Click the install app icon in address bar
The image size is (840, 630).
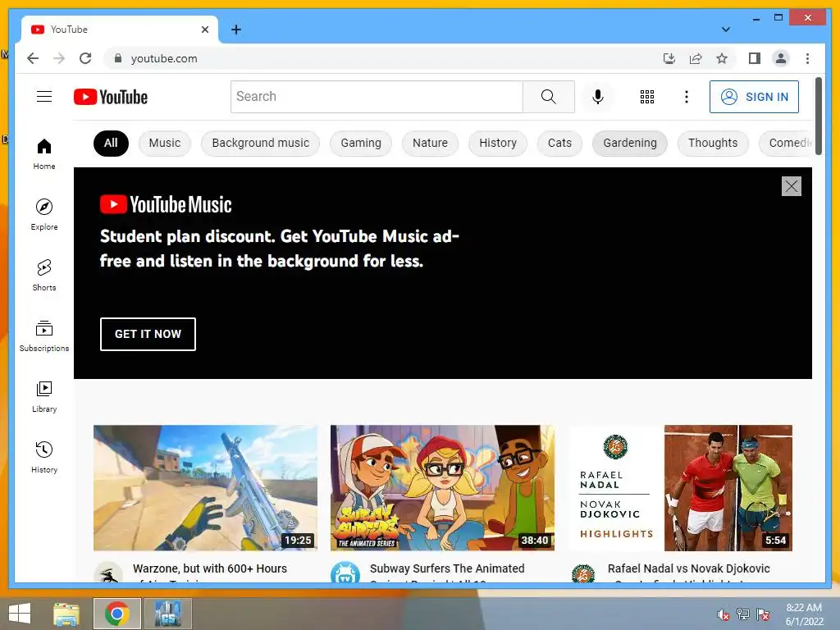click(x=669, y=58)
